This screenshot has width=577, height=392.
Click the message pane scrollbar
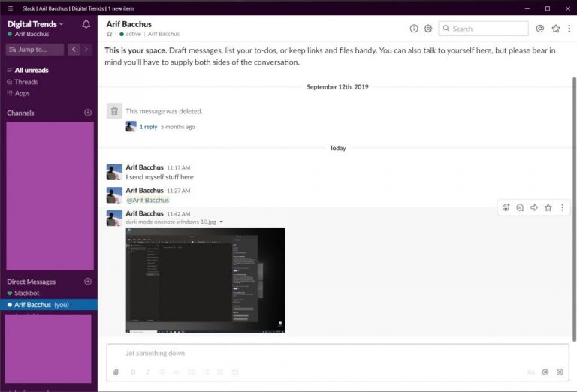(x=574, y=209)
